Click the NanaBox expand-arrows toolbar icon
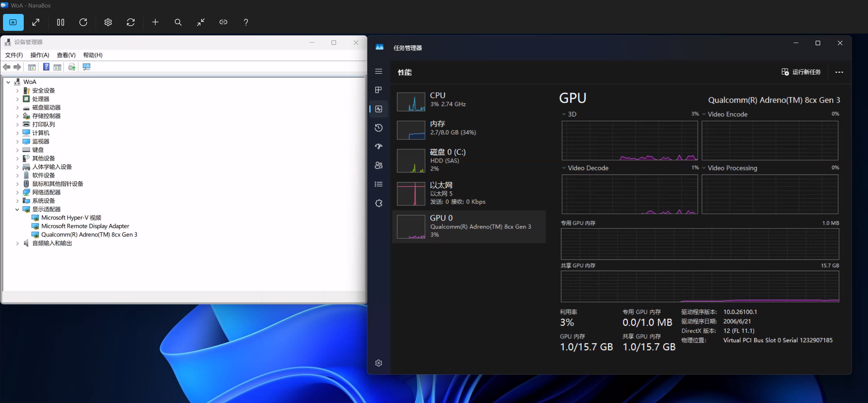Image resolution: width=868 pixels, height=403 pixels. 36,22
